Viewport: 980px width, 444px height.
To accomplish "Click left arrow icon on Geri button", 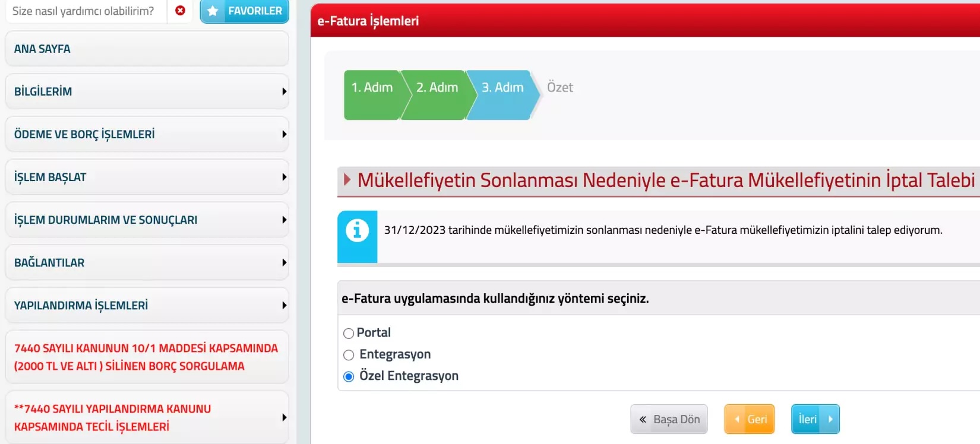I will (737, 419).
